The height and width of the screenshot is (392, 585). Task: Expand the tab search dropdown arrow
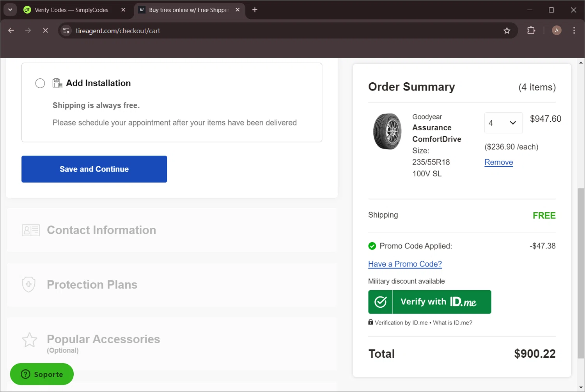[10, 10]
